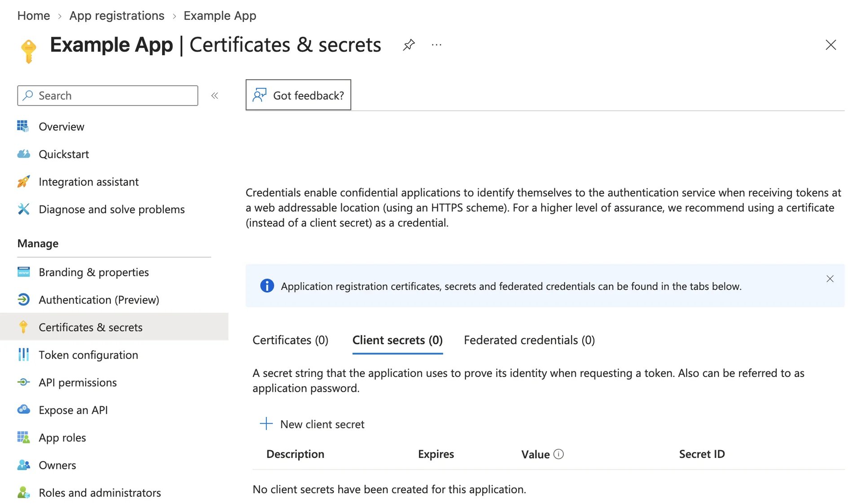The width and height of the screenshot is (862, 504).
Task: Click the Branding & properties icon
Action: tap(23, 272)
